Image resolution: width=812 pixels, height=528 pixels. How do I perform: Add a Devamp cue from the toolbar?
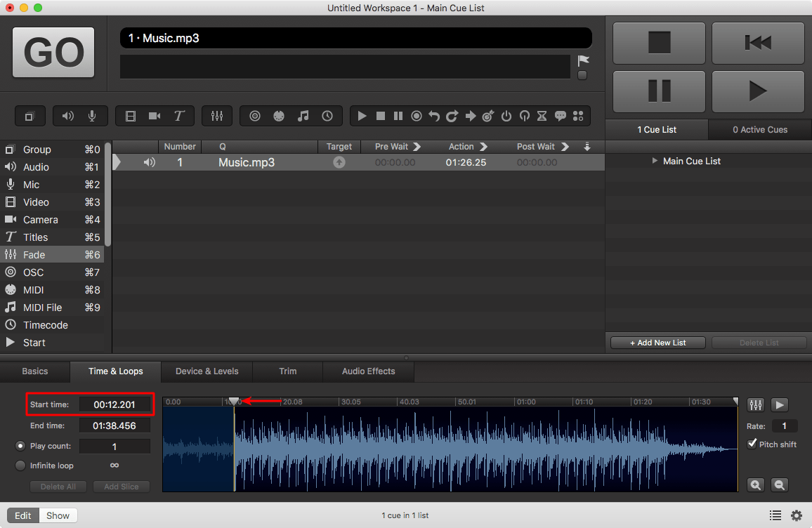point(452,116)
